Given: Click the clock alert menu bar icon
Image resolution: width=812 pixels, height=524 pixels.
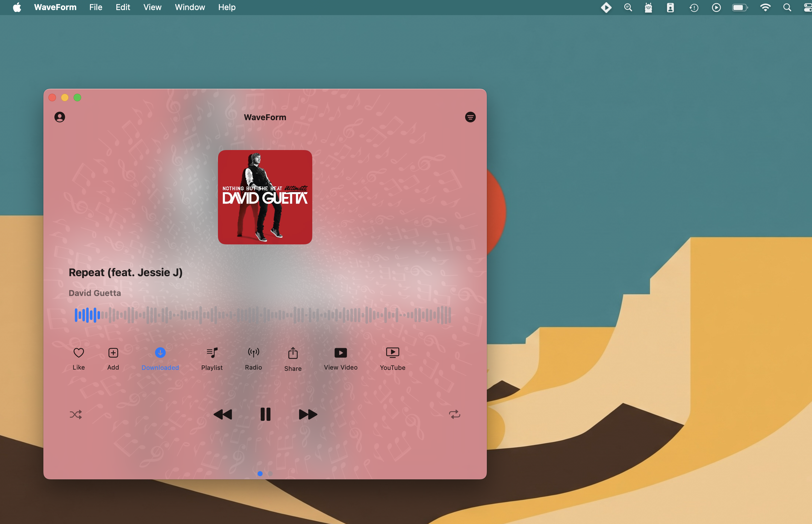Looking at the screenshot, I should tap(694, 8).
